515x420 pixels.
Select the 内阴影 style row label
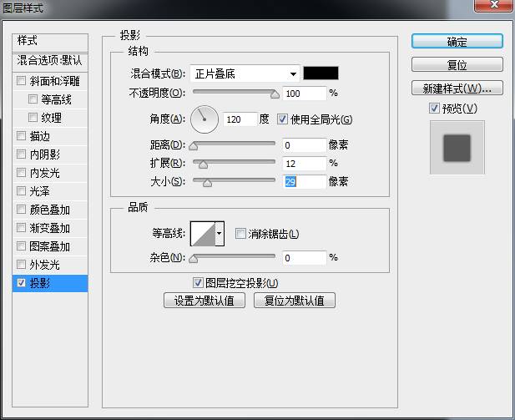pyautogui.click(x=45, y=154)
